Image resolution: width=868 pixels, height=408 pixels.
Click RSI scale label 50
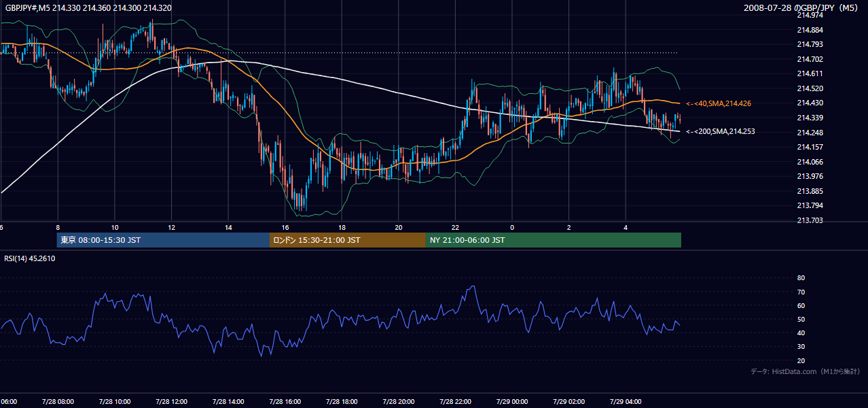pyautogui.click(x=801, y=320)
